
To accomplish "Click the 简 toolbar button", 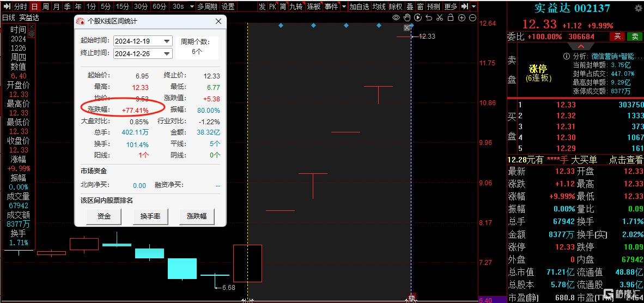I will coord(283,7).
